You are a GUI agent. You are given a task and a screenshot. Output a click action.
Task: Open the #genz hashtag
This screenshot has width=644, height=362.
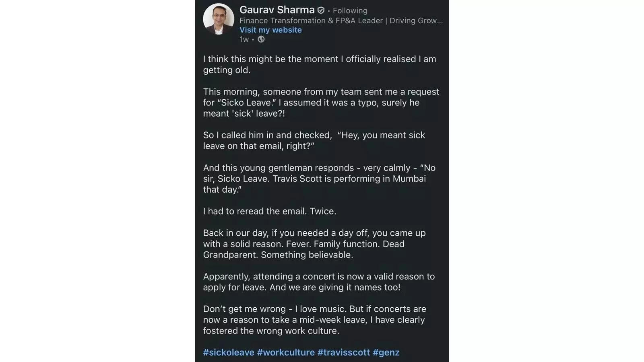coord(386,352)
